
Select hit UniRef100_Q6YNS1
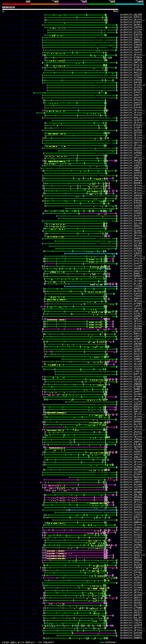pos(131,25)
